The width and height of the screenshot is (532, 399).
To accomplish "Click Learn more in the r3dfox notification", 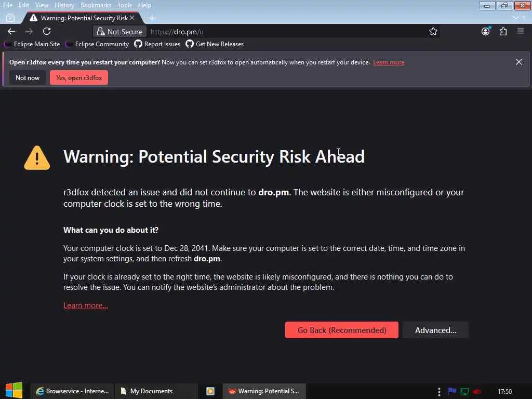I will coord(389,62).
